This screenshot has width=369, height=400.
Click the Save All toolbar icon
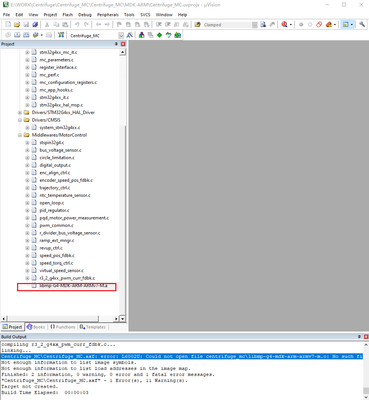point(35,25)
